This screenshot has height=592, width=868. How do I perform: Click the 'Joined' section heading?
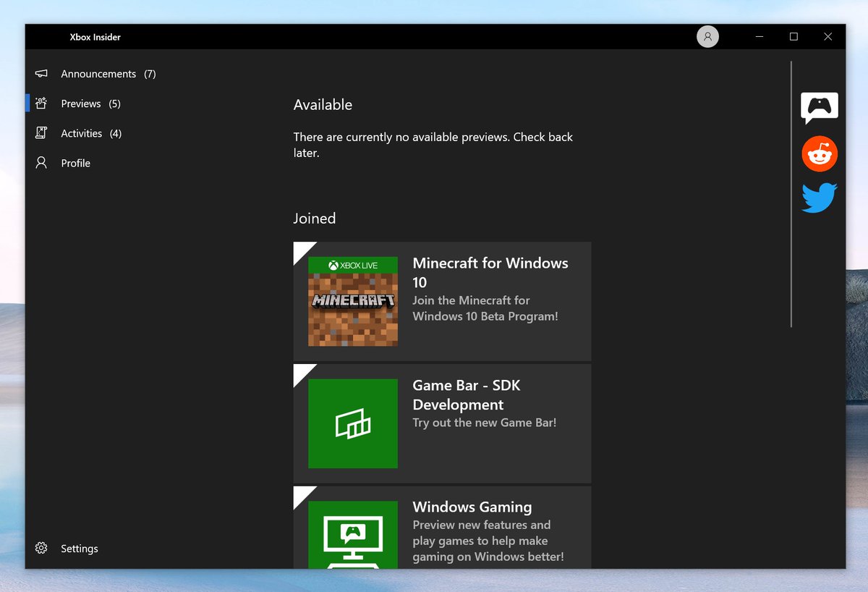[x=315, y=219]
